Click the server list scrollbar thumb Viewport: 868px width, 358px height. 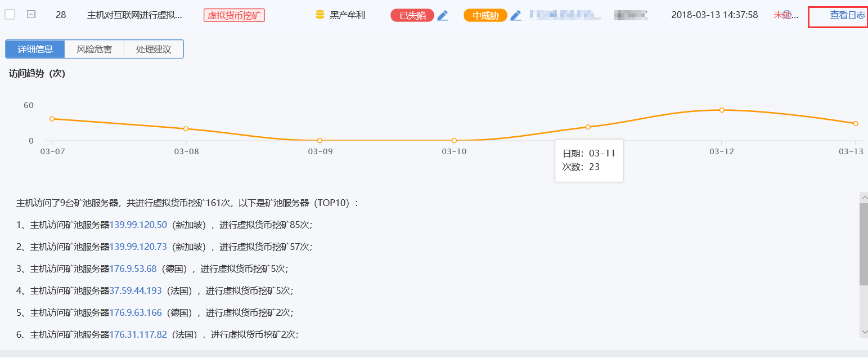click(863, 244)
